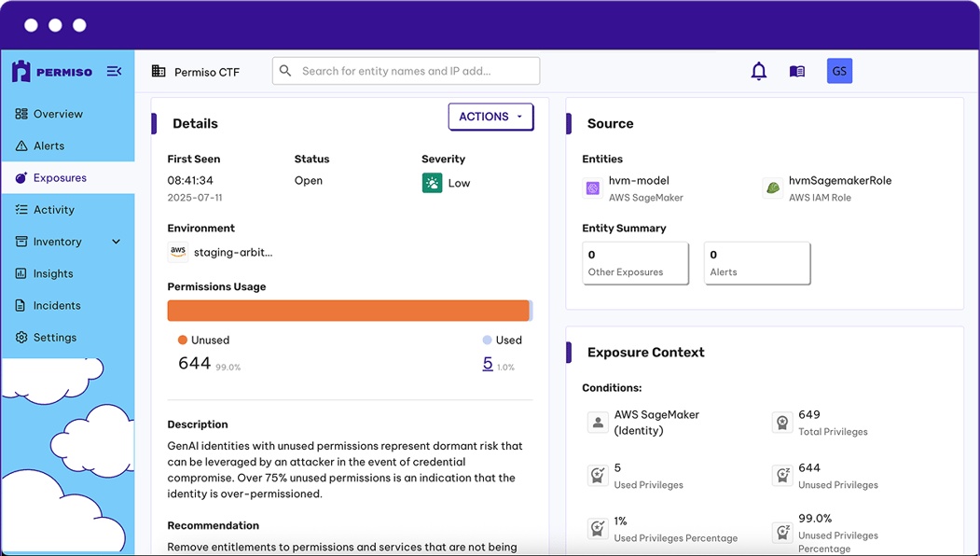Click the GS user avatar
Screen dimensions: 980x556
tap(839, 71)
